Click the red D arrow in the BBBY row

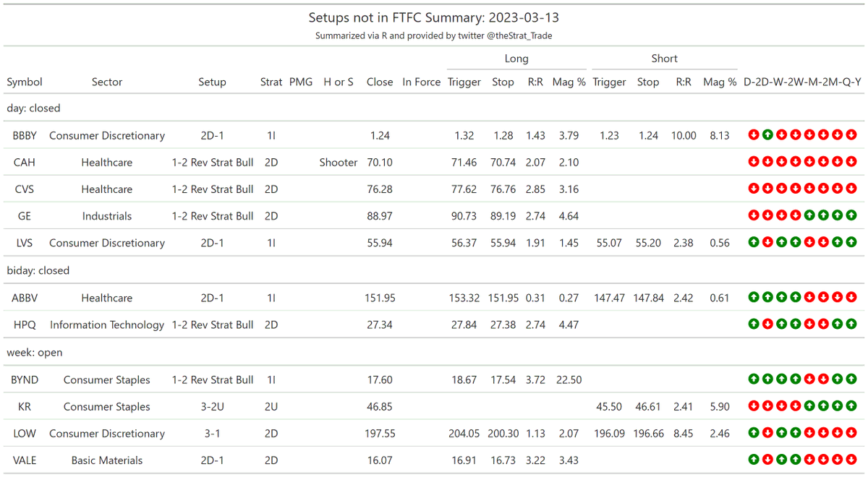(x=754, y=135)
